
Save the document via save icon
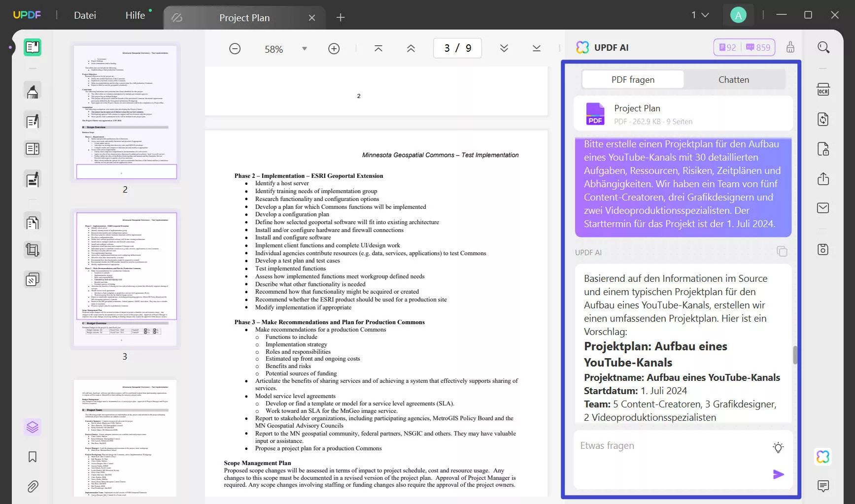823,249
